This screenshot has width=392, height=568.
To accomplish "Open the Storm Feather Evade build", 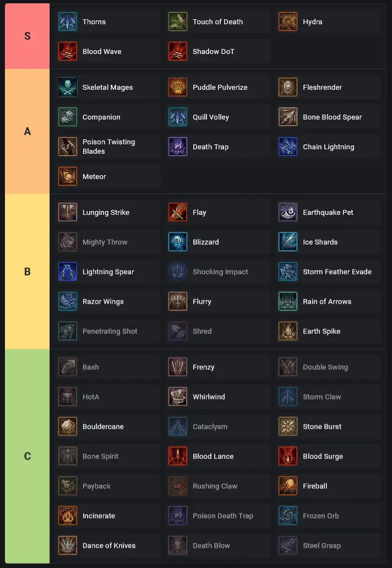I will click(328, 272).
